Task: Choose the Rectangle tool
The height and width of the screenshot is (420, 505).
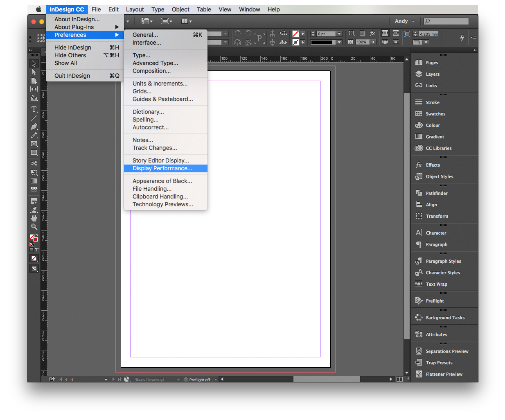Action: point(34,152)
